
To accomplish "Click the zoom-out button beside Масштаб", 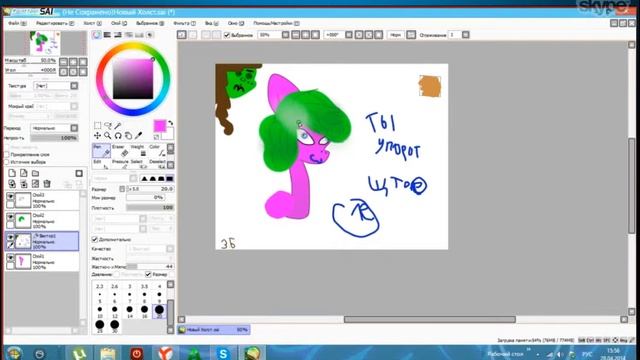I will tap(64, 62).
